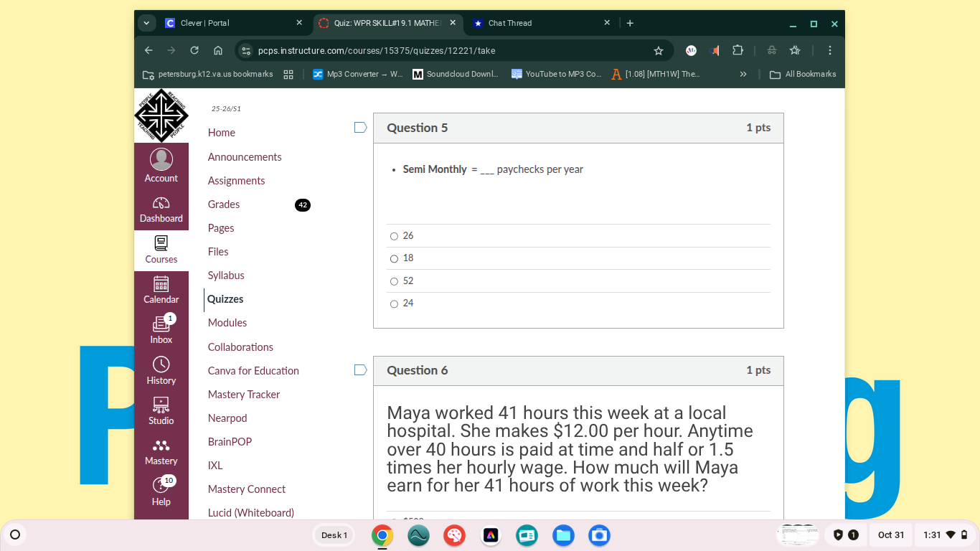Open Canva for Education
This screenshot has height=551, width=980.
253,371
